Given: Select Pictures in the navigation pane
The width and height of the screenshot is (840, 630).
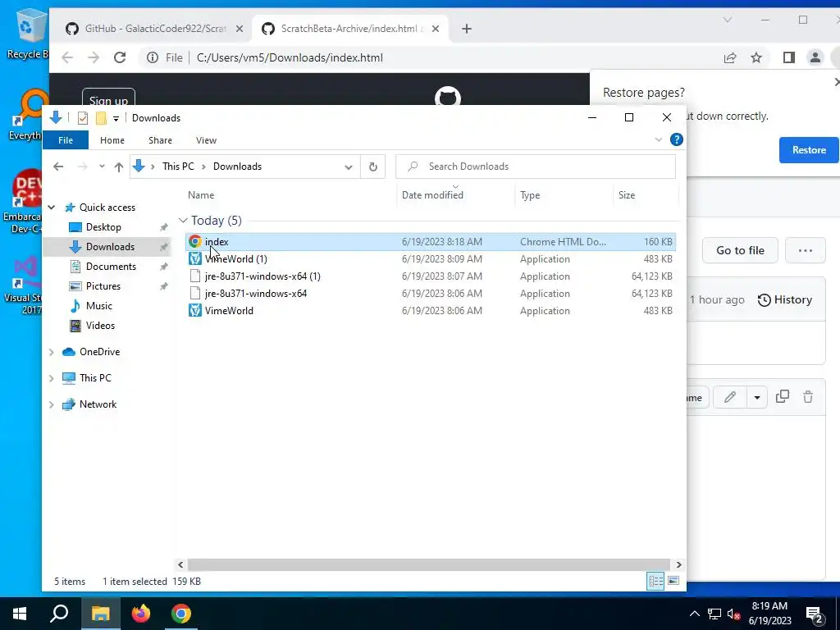Looking at the screenshot, I should point(103,286).
